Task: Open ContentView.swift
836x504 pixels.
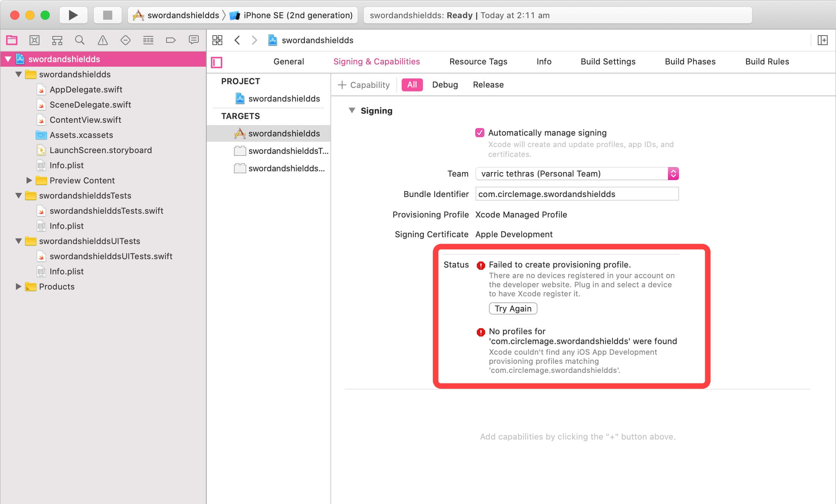Action: (x=85, y=120)
